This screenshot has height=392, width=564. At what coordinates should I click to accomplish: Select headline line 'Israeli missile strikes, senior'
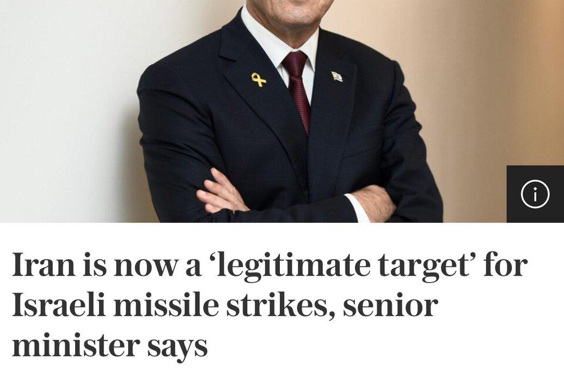click(x=225, y=305)
